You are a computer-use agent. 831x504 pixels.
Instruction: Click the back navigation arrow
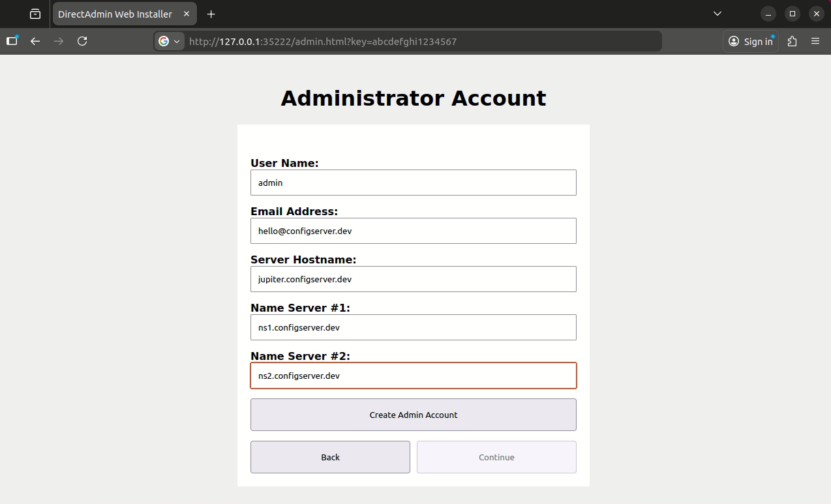[35, 41]
